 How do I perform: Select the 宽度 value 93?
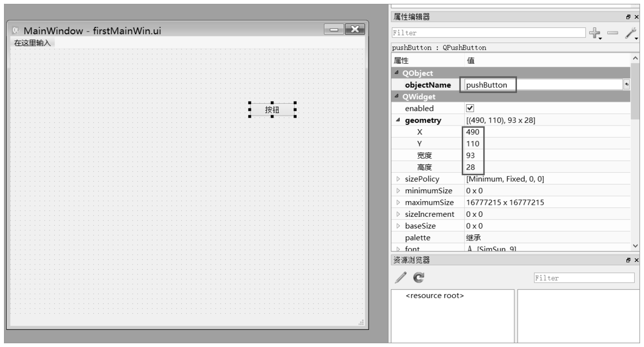[470, 155]
